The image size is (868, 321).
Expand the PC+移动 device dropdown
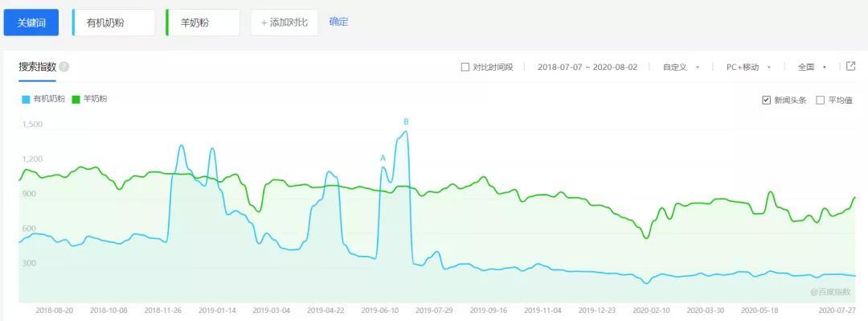[749, 67]
